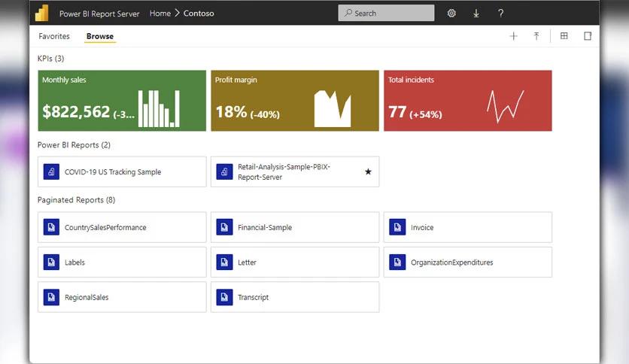Image resolution: width=629 pixels, height=364 pixels.
Task: Open the help question mark
Action: point(501,14)
